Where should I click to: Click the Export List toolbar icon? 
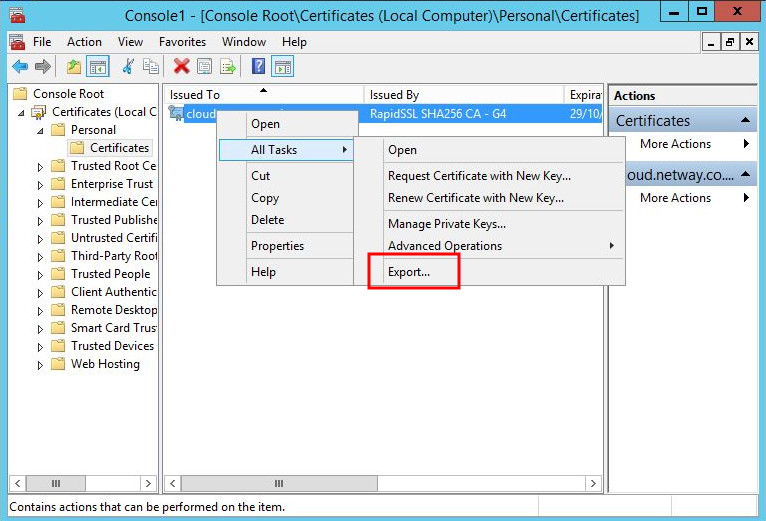pos(228,66)
